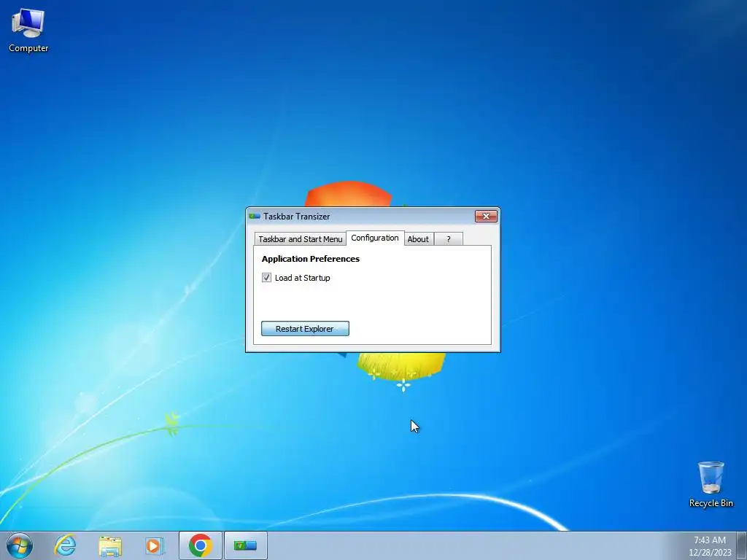Click Taskbar Transizer title bar icon
747x560 pixels.
click(x=255, y=216)
